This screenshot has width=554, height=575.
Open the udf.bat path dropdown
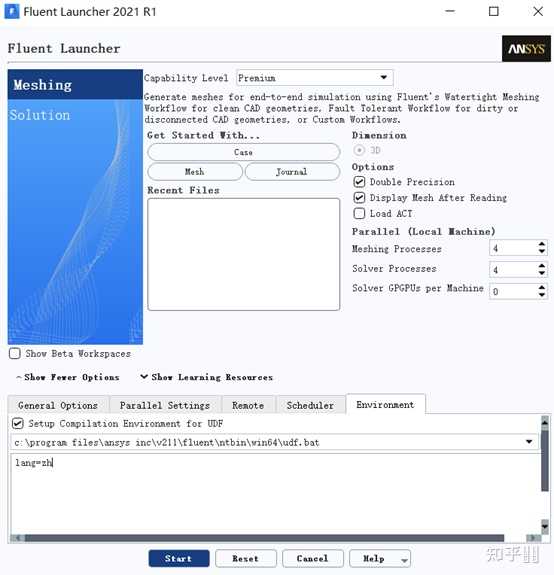pos(529,442)
